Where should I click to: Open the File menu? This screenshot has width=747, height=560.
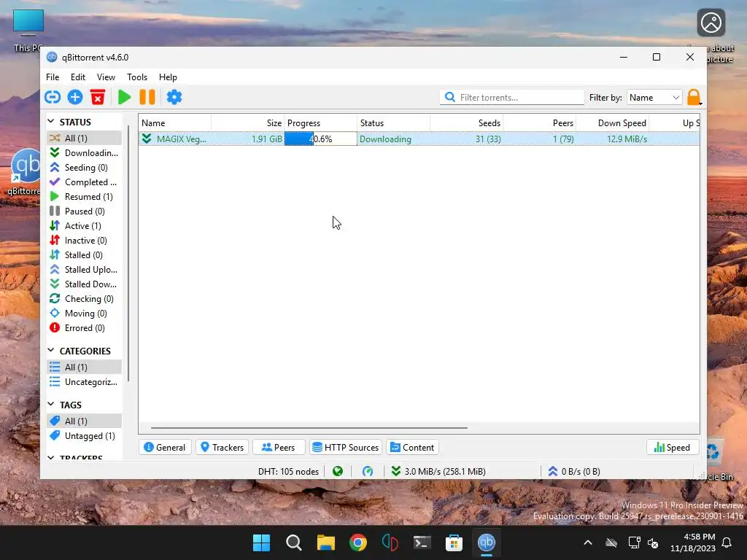pyautogui.click(x=53, y=77)
